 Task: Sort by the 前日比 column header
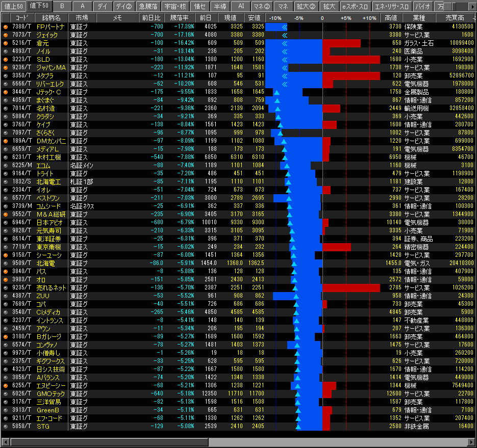point(151,18)
